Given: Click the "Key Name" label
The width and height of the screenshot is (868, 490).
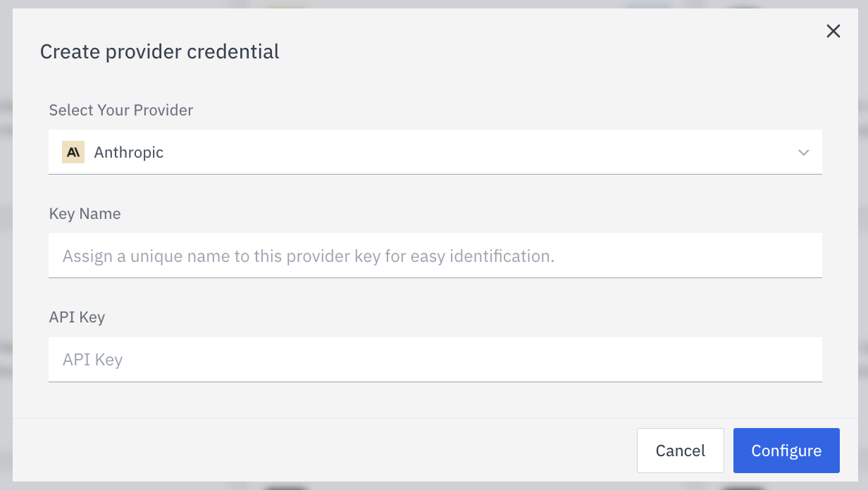Looking at the screenshot, I should (x=85, y=213).
